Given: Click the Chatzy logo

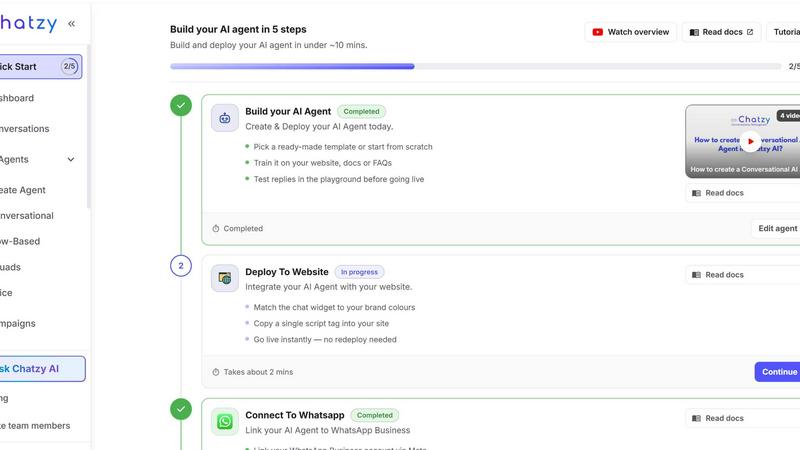Looking at the screenshot, I should (x=28, y=23).
